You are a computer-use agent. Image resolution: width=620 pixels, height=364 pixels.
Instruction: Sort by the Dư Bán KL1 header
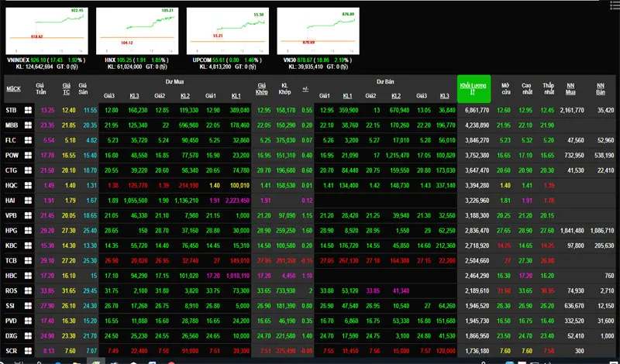click(x=347, y=96)
